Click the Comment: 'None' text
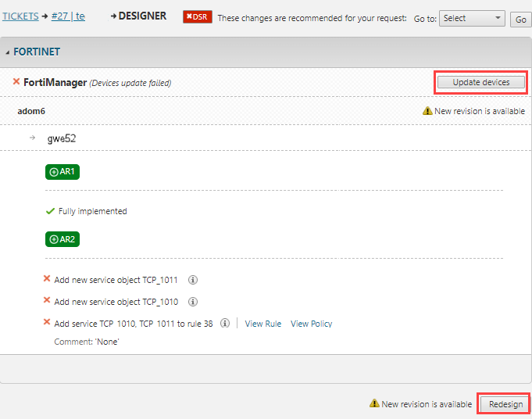The height and width of the screenshot is (419, 532). 87,342
